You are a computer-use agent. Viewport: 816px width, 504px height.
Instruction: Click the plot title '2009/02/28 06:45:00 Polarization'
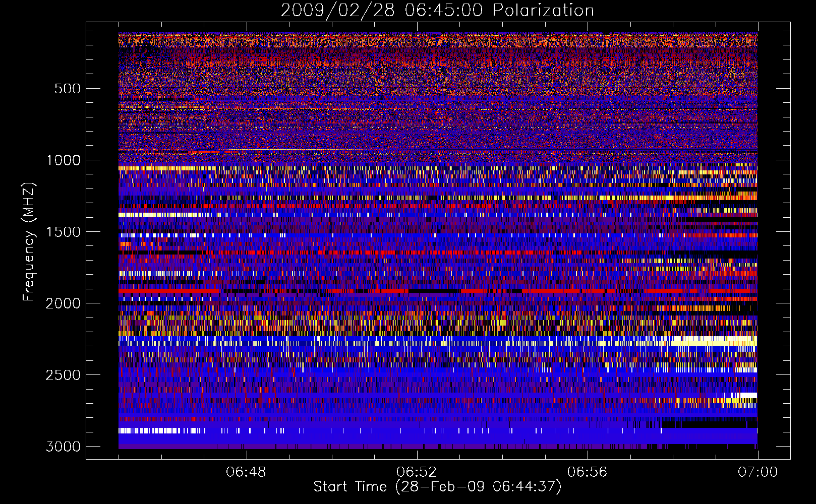(x=437, y=11)
